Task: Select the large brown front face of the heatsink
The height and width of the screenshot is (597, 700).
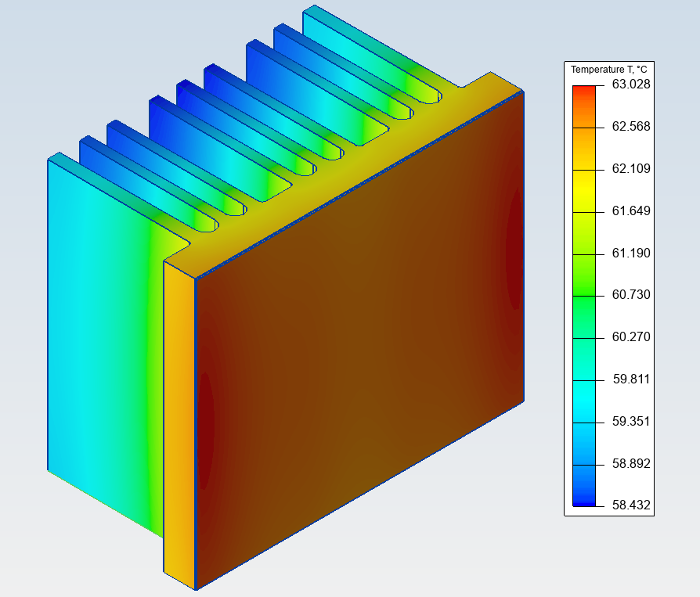Action: [359, 339]
